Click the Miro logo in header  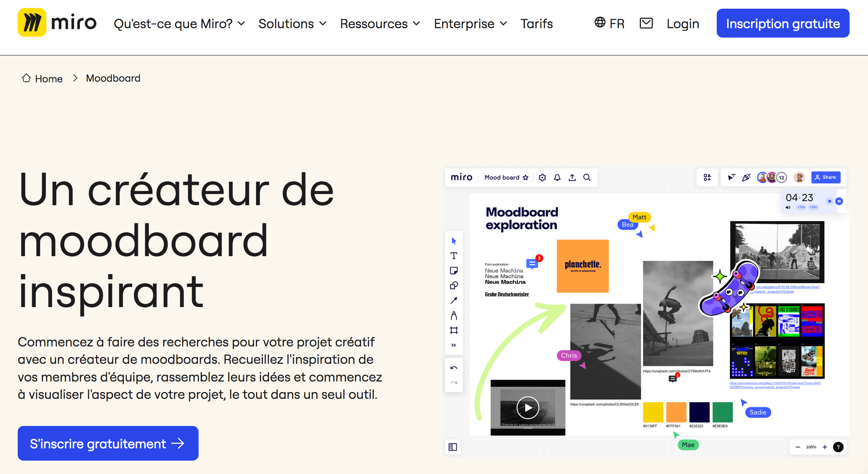(x=57, y=23)
